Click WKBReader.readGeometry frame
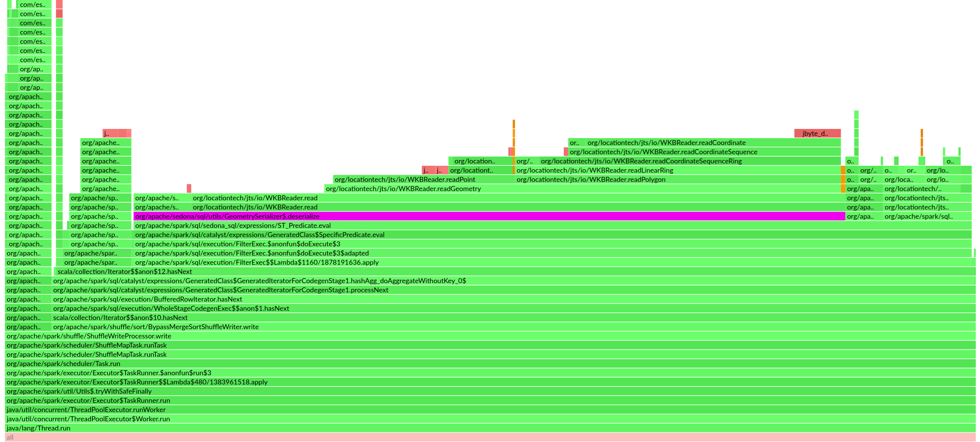 click(x=582, y=189)
